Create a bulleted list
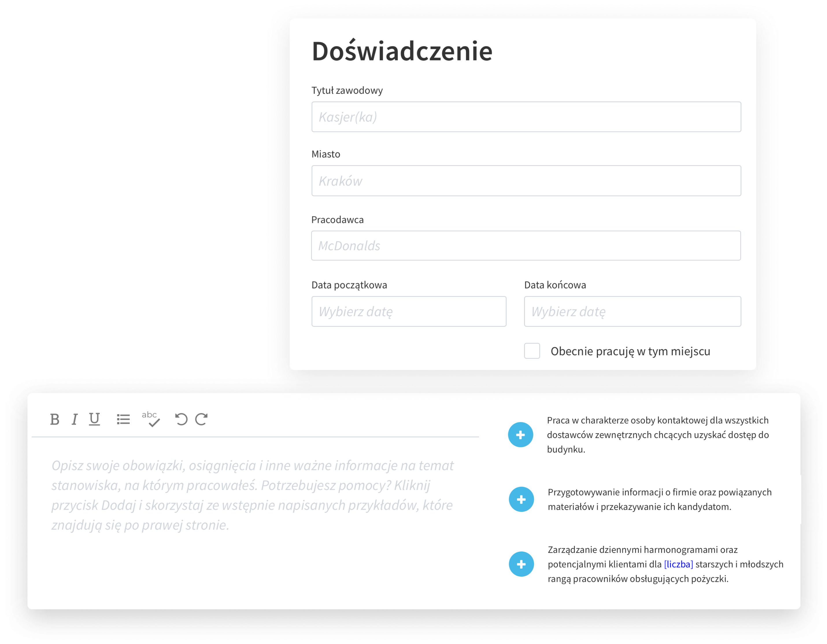Screen dimensions: 827x644 tap(123, 419)
